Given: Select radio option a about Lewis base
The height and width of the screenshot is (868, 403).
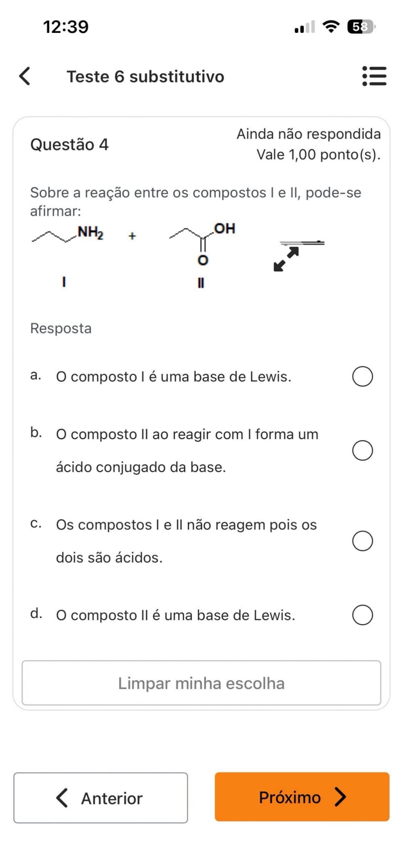Looking at the screenshot, I should [x=362, y=376].
